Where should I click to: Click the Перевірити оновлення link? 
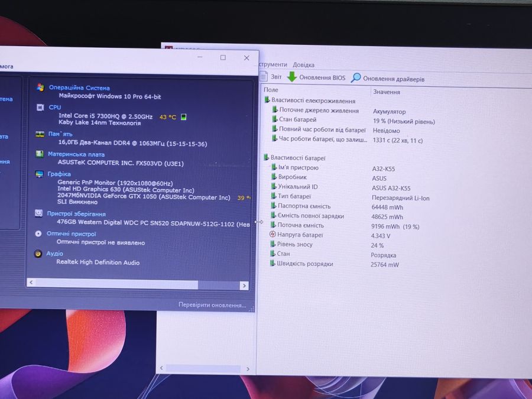[x=212, y=305]
